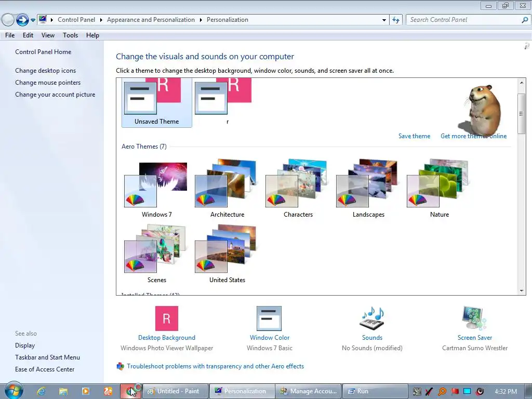Click the Window Color link
Viewport: 532px width, 399px height.
coord(270,338)
